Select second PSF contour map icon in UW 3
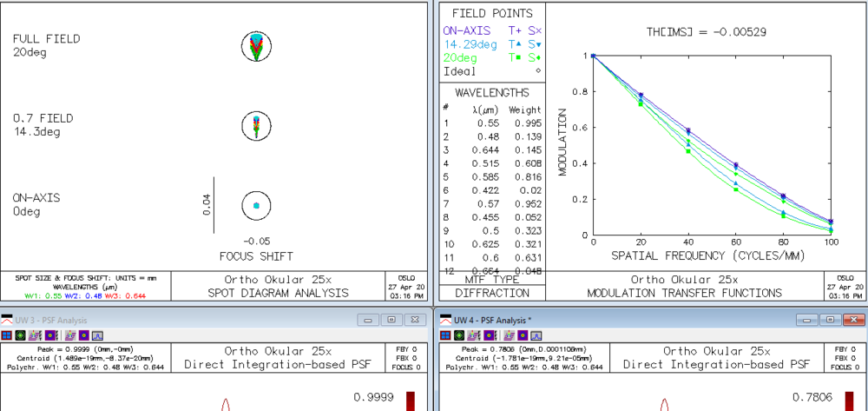 (x=83, y=335)
